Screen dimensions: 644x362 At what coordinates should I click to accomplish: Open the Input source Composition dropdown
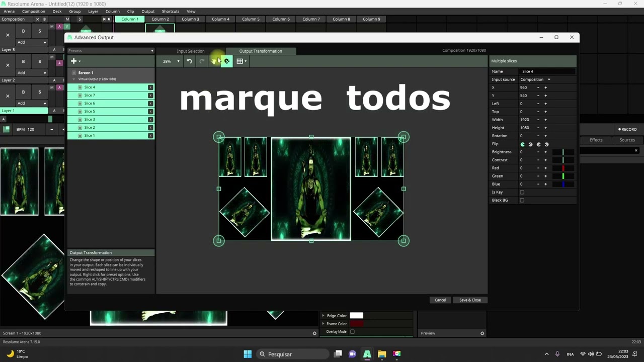click(535, 79)
